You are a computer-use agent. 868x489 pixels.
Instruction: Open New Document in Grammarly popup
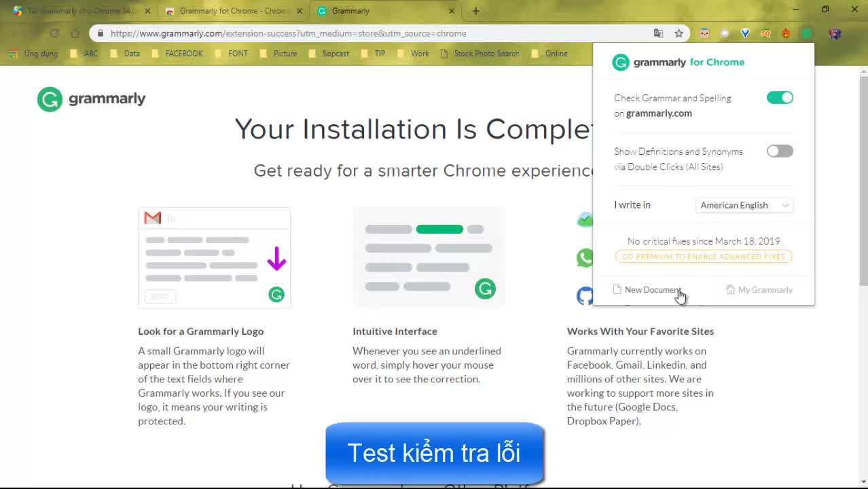click(647, 290)
